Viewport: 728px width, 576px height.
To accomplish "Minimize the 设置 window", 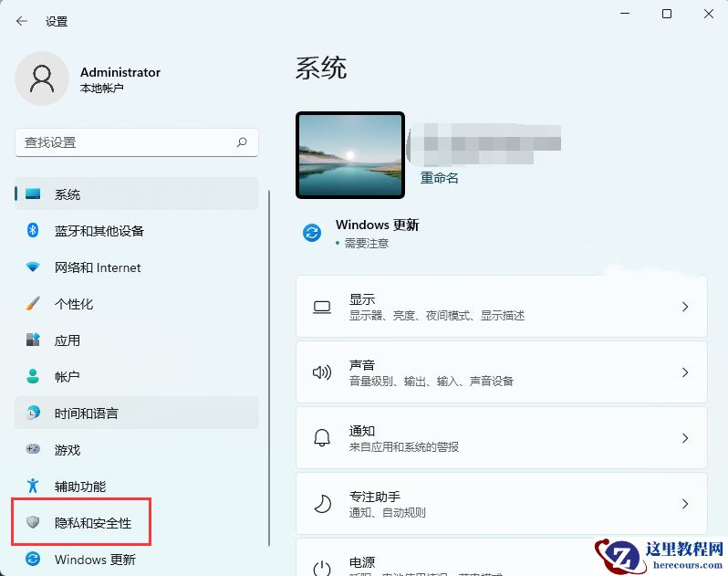I will [x=625, y=14].
